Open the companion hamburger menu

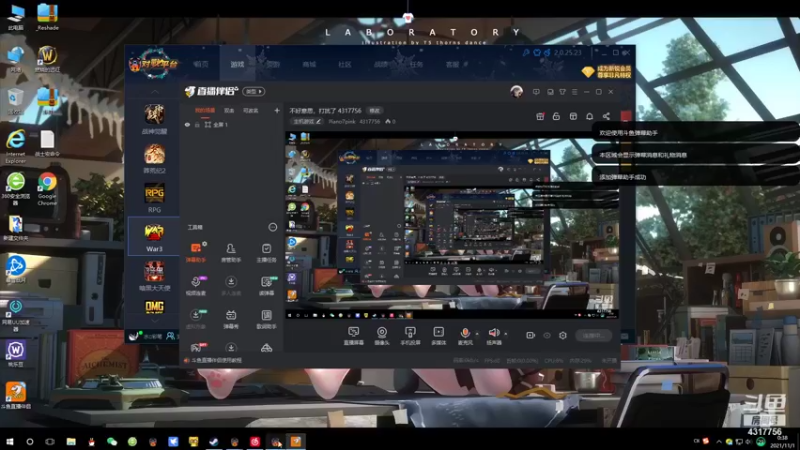point(574,92)
